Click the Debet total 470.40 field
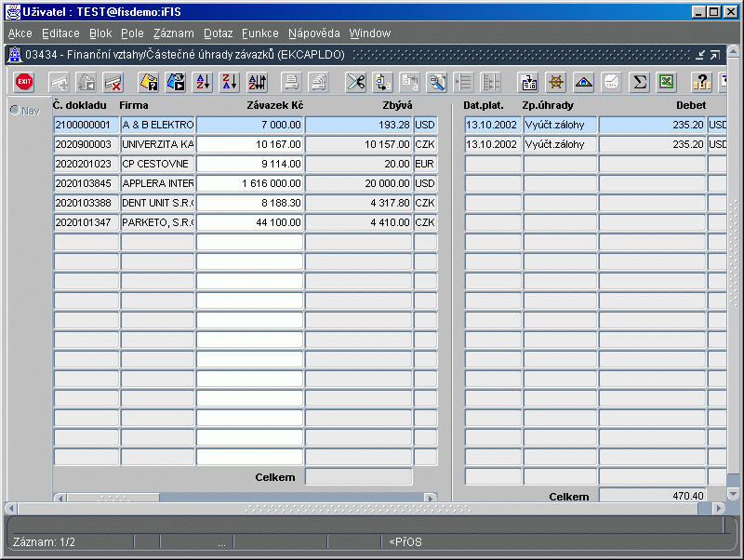The image size is (744, 560). [x=652, y=495]
